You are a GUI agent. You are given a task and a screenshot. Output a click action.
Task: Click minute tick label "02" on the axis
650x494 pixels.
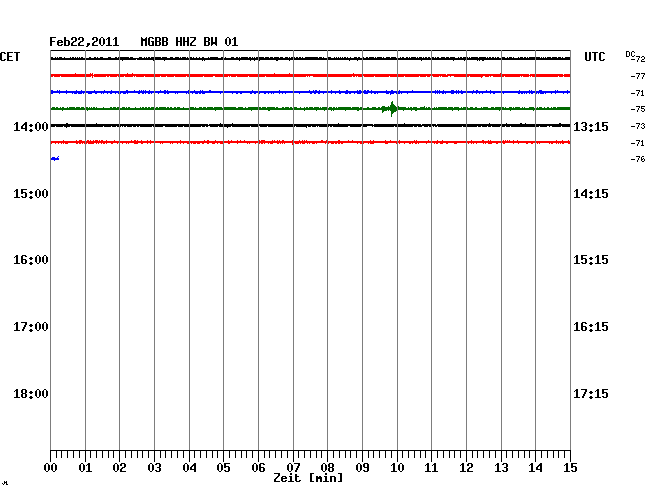[x=119, y=468]
